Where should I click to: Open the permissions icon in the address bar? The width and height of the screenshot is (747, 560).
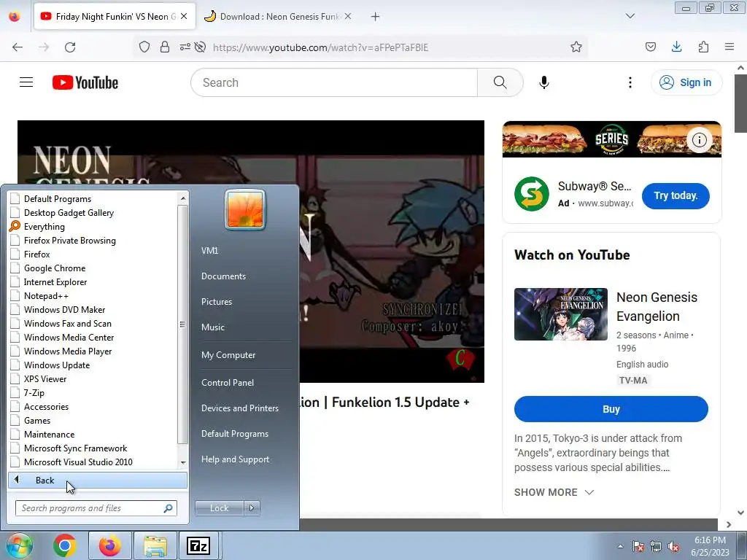click(185, 47)
